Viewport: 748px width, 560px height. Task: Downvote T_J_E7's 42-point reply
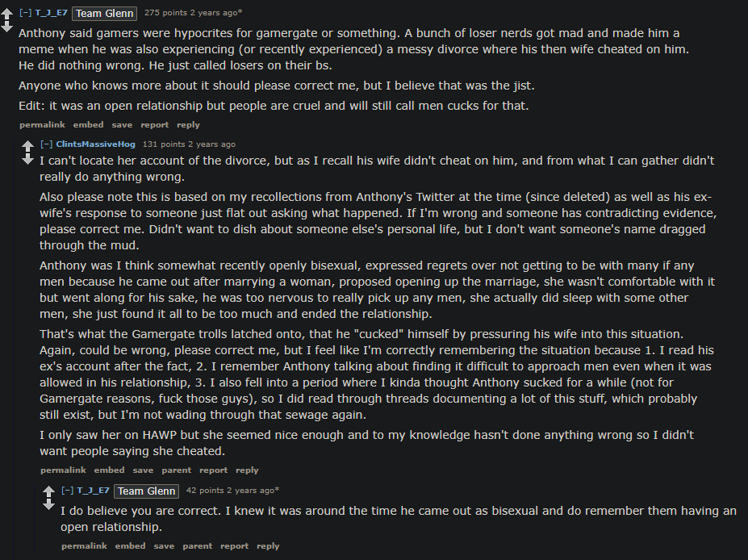click(49, 504)
